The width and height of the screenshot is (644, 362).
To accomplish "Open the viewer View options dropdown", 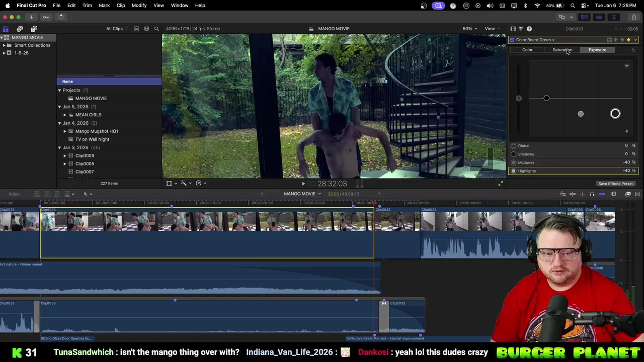I will (492, 29).
